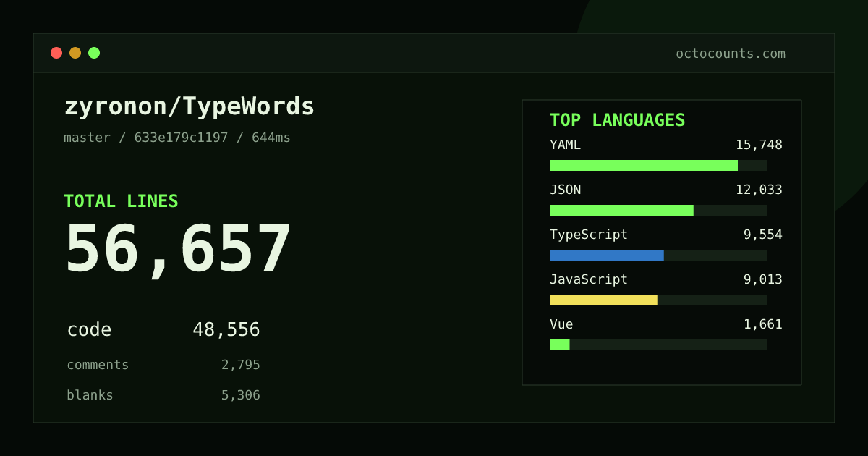The image size is (868, 456).
Task: Select the 9,554 TypeScript line count
Action: (x=763, y=235)
